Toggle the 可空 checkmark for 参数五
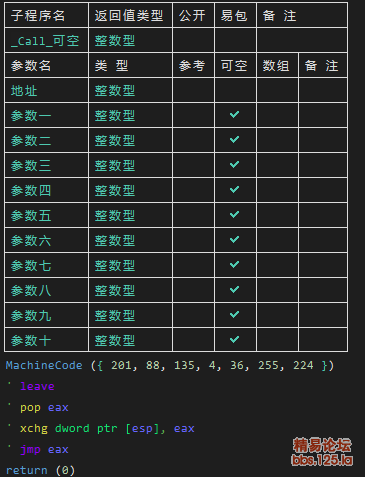The height and width of the screenshot is (477, 365). [234, 215]
